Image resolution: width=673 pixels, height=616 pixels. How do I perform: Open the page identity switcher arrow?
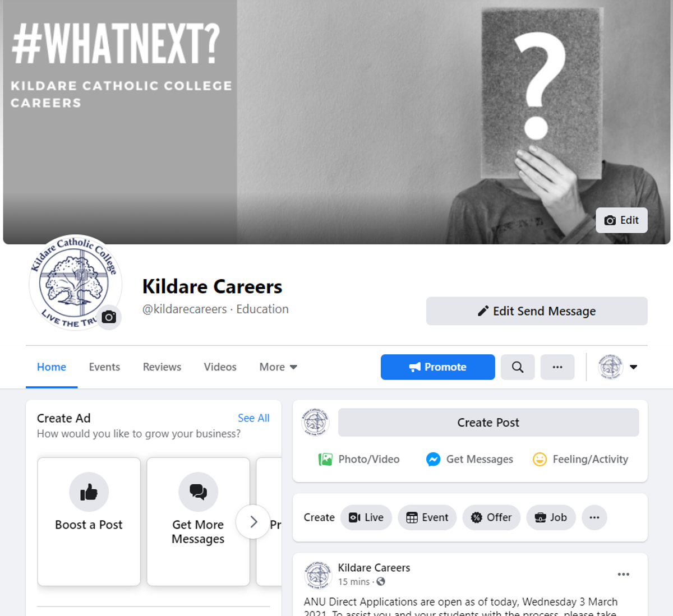pos(634,367)
